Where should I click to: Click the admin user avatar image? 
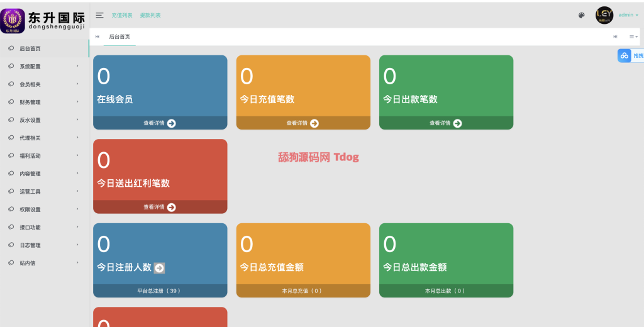pyautogui.click(x=604, y=15)
